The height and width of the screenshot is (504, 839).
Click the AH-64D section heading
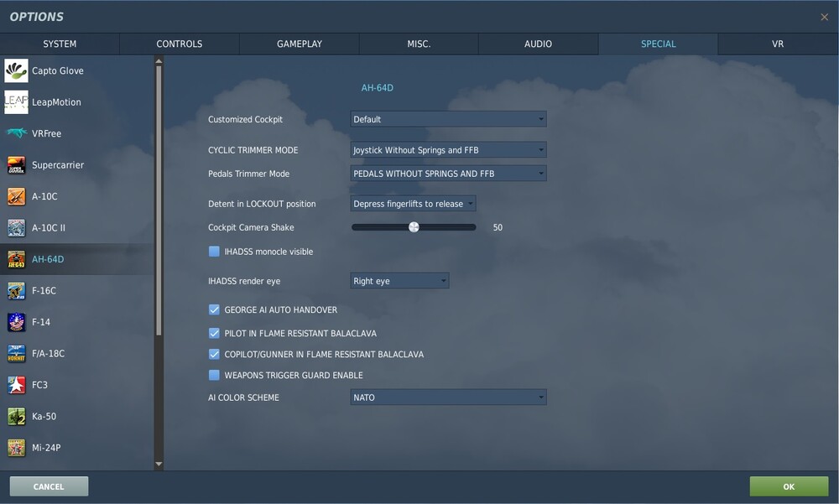coord(378,88)
